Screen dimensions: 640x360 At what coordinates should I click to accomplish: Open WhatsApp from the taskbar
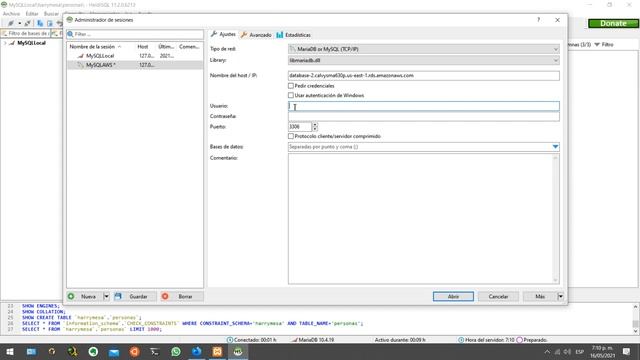(x=176, y=351)
